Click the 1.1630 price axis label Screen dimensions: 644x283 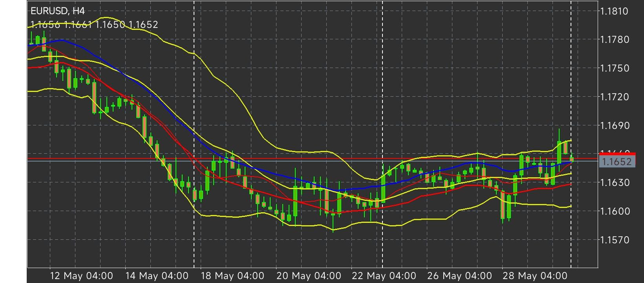pos(615,183)
